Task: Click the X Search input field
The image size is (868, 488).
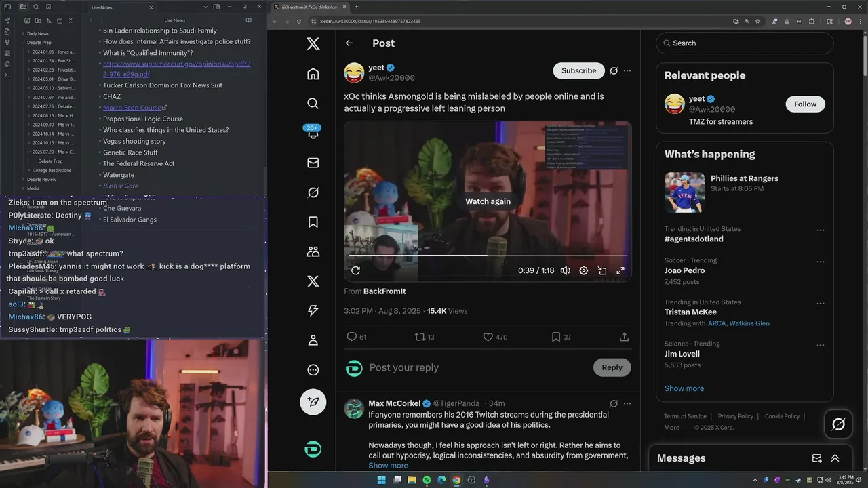Action: tap(745, 43)
